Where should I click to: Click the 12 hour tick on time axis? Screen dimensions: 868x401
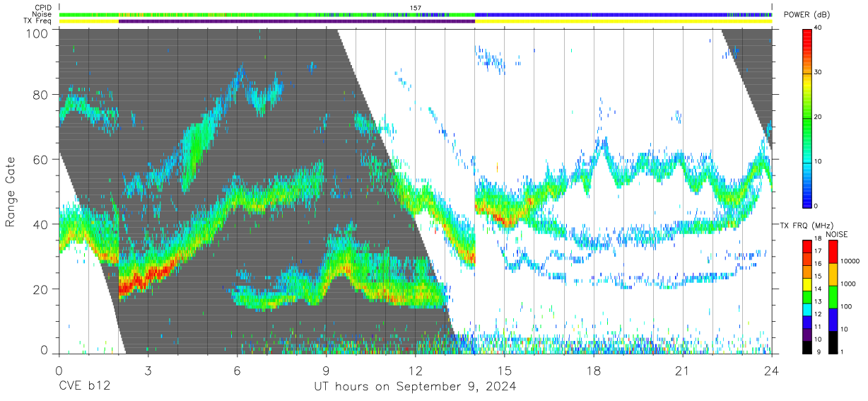[415, 371]
